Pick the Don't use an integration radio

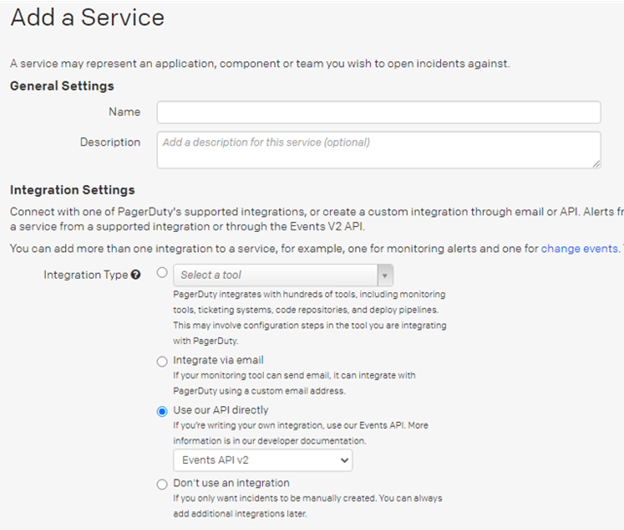[162, 484]
